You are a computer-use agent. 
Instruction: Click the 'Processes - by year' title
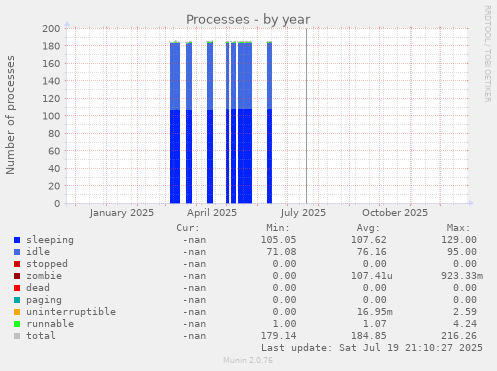pyautogui.click(x=248, y=20)
